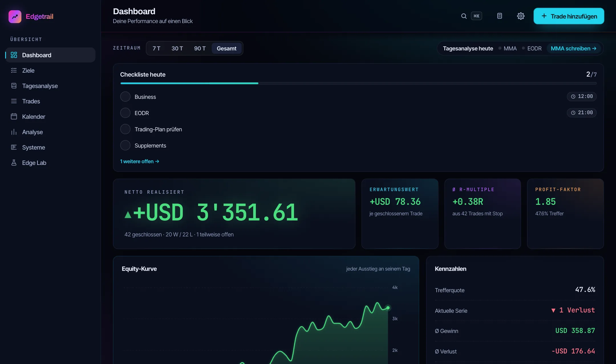Click the Checkliste heute progress bar

(x=358, y=83)
